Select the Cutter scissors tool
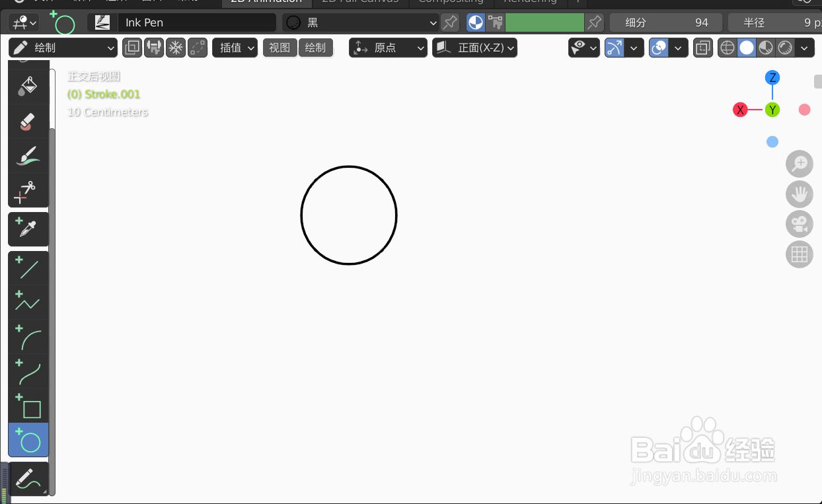Viewport: 822px width, 504px height. tap(28, 190)
